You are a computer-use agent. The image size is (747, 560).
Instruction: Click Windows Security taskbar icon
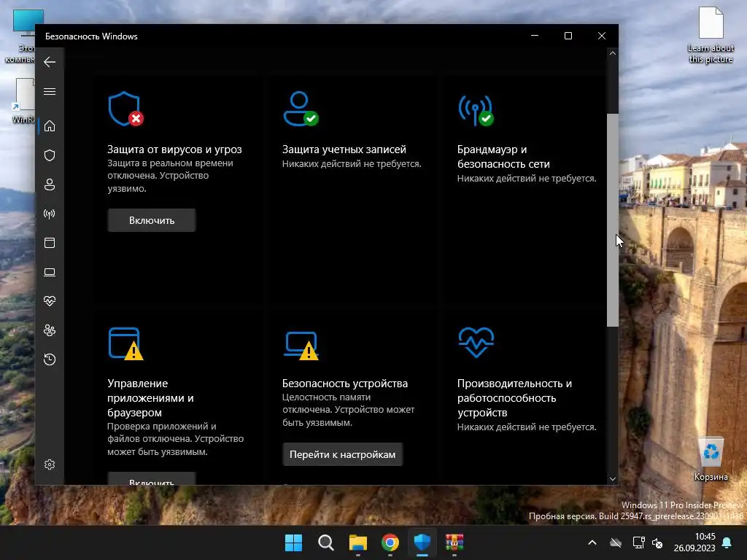click(422, 542)
